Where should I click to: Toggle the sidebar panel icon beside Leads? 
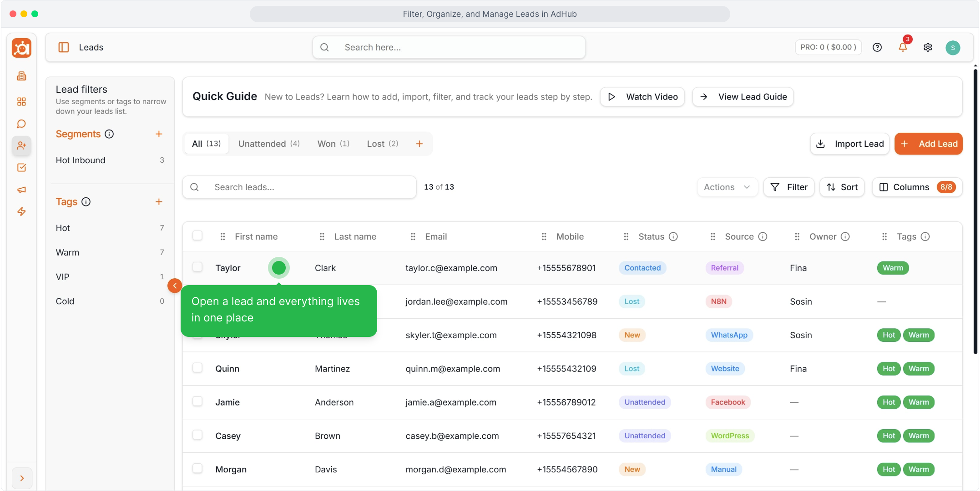(64, 47)
